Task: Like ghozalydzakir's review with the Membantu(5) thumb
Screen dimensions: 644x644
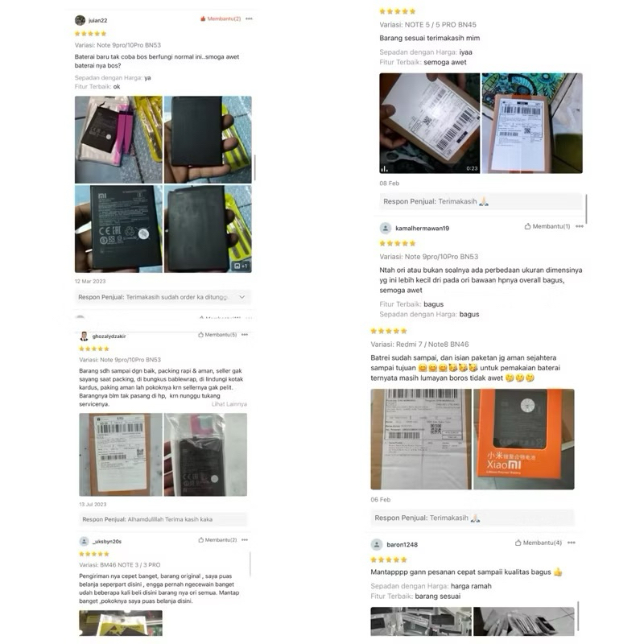Action: click(217, 335)
